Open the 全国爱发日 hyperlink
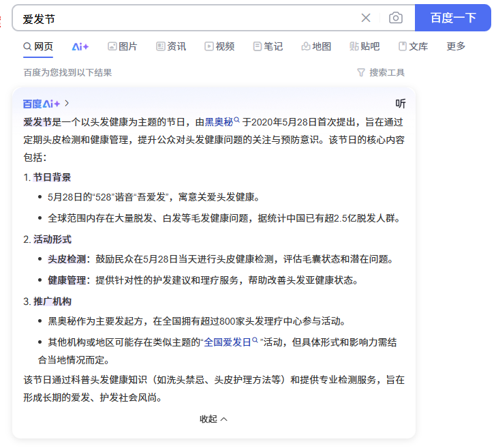 pos(228,342)
